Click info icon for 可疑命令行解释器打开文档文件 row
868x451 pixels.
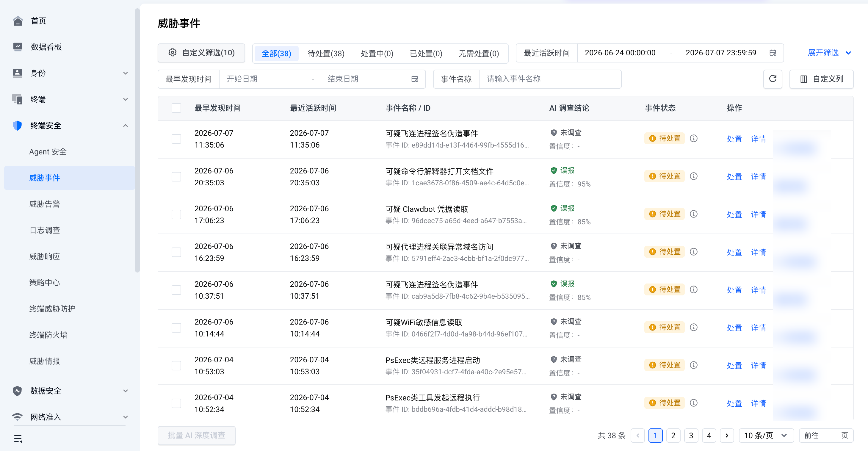click(693, 176)
